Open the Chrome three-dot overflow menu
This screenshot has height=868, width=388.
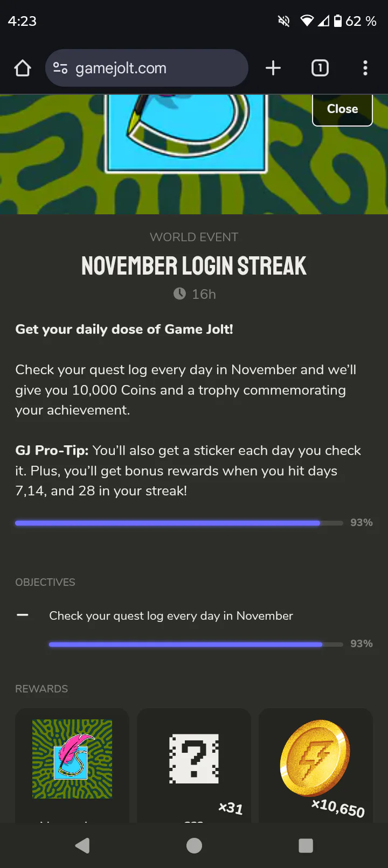365,68
